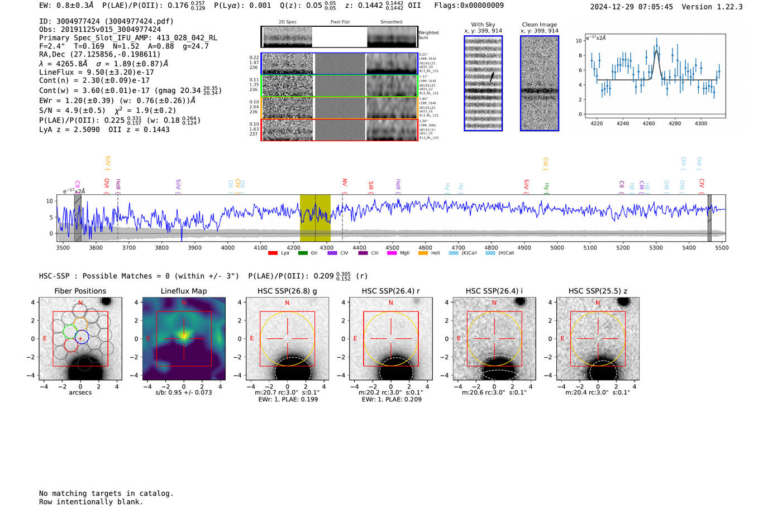Click the 2D Spec column header
Image resolution: width=782 pixels, height=532 pixels.
[x=288, y=22]
